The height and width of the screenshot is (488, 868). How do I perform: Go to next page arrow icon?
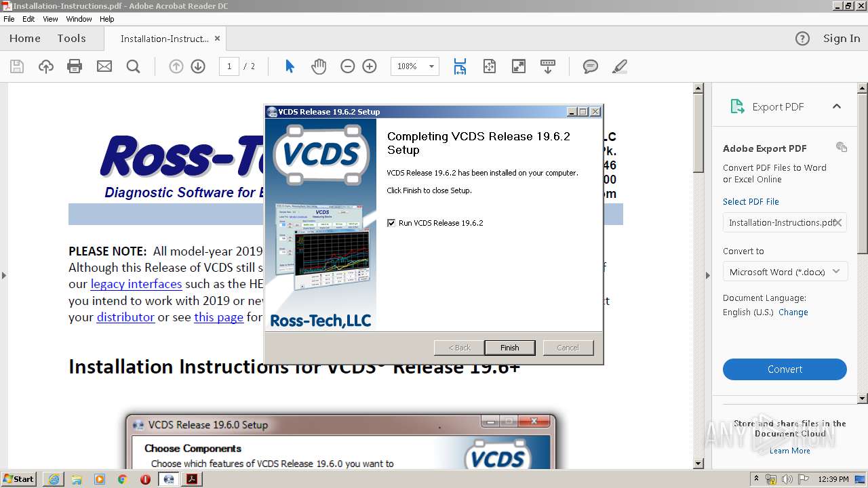pos(198,66)
